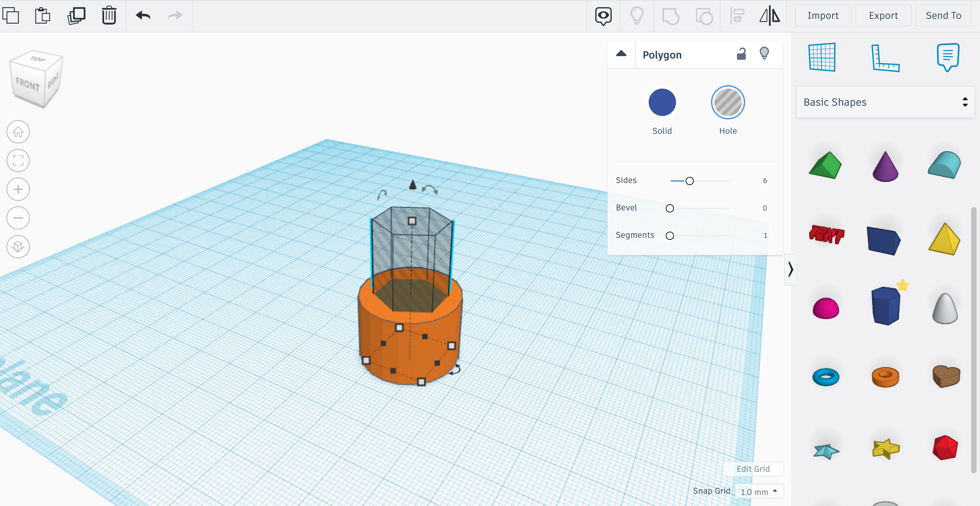Viewport: 980px width, 506px height.
Task: Click the trash Delete icon
Action: [x=109, y=16]
